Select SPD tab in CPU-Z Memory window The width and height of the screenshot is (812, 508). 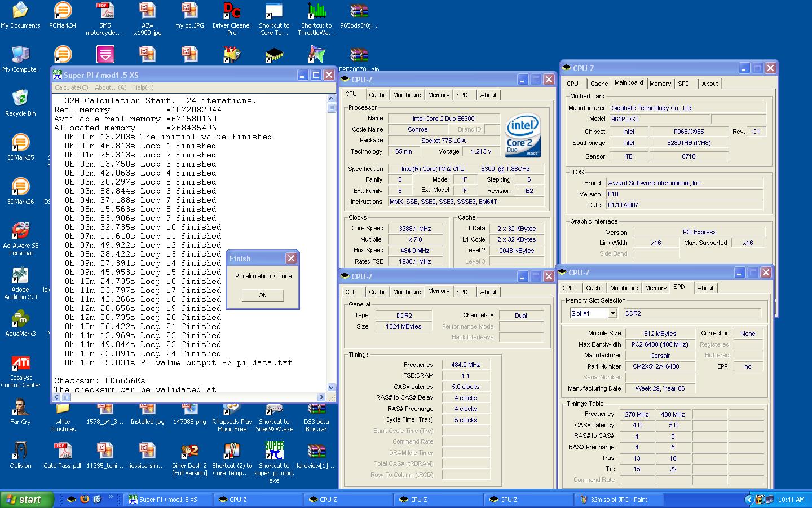(462, 292)
